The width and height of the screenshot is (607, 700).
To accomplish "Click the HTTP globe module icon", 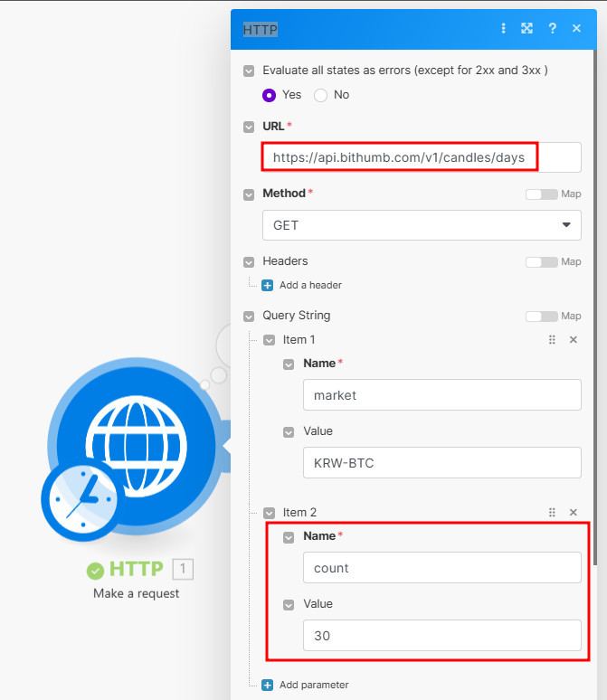I will pyautogui.click(x=136, y=443).
